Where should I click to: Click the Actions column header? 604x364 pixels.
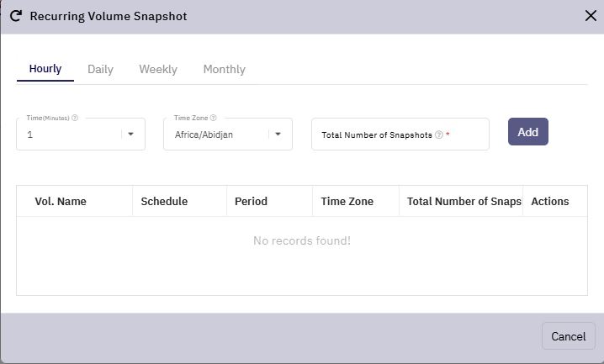pyautogui.click(x=550, y=201)
